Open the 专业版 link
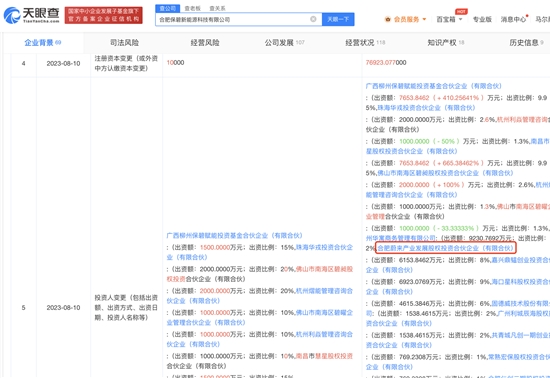Viewport: 550px width, 378px height. tap(482, 19)
